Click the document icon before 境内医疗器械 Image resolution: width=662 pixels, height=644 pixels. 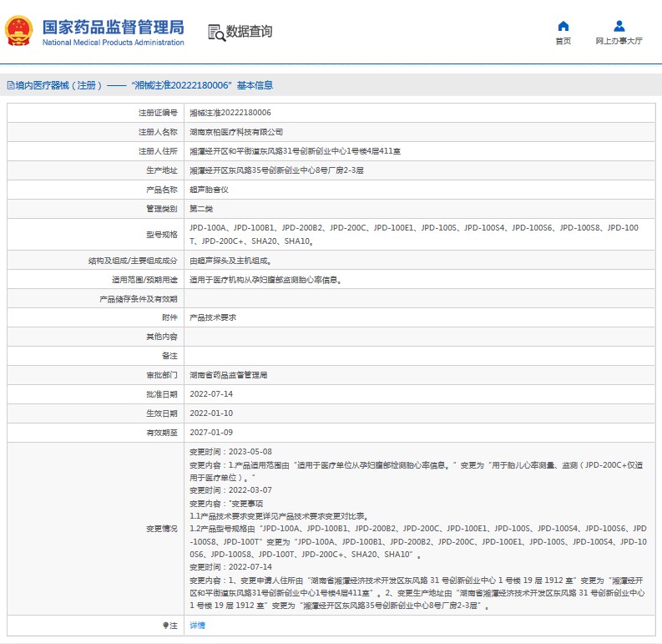pos(10,85)
